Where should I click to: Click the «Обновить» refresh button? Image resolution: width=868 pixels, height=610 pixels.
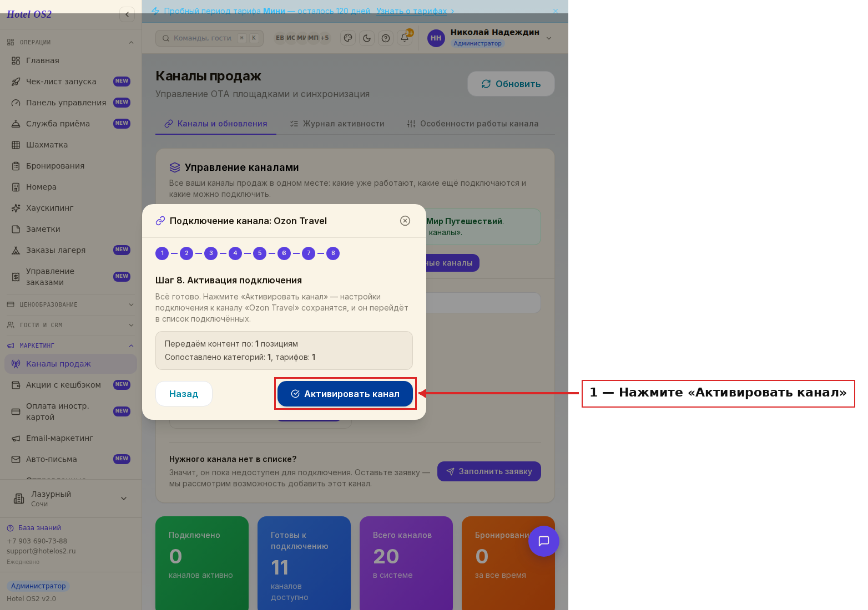click(x=511, y=84)
